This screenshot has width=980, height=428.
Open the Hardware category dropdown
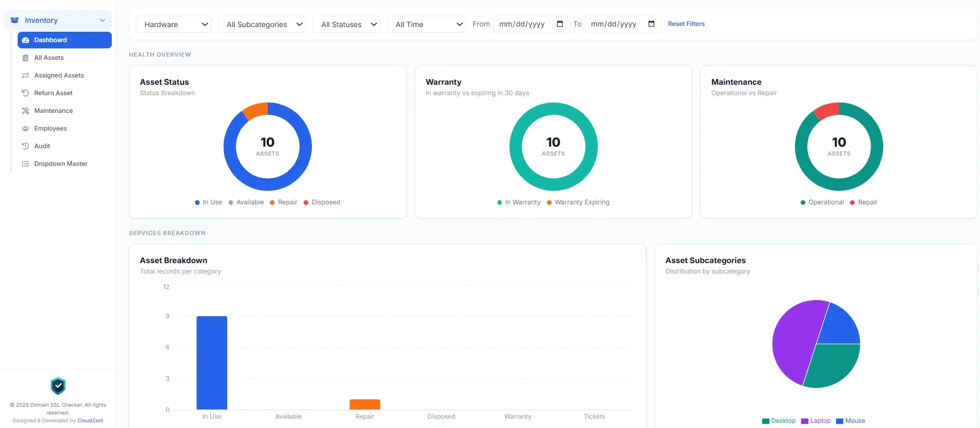click(x=174, y=24)
